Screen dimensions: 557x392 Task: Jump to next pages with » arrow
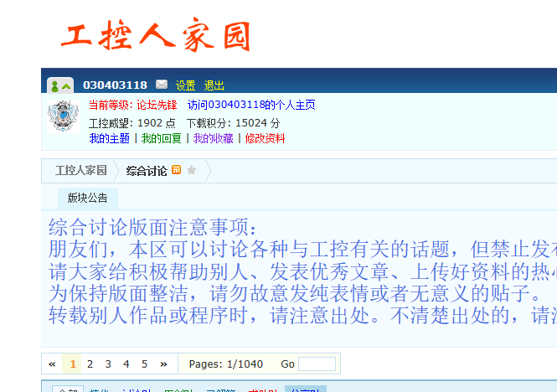tap(163, 364)
